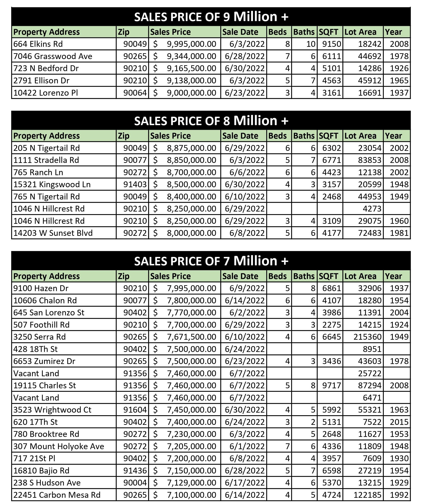Click the 3250 Serra Rd address cell
The height and width of the screenshot is (504, 427).
point(39,337)
